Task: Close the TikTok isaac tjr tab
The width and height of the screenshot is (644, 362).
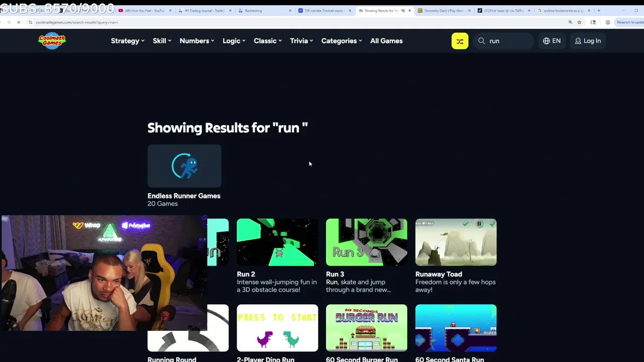Action: (x=529, y=11)
